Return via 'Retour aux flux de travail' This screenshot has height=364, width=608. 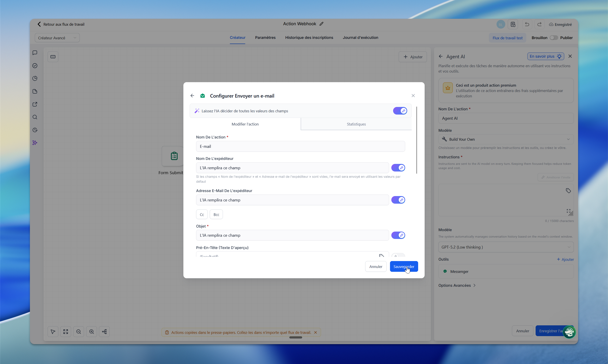[x=61, y=24]
